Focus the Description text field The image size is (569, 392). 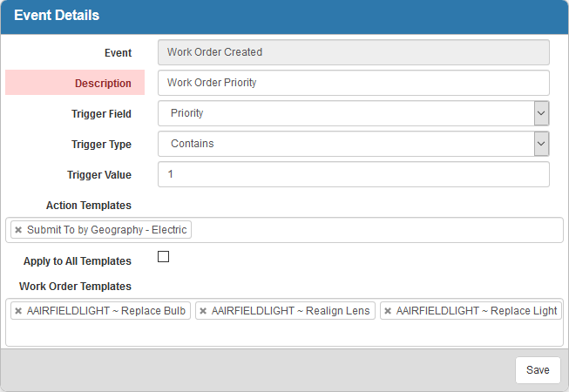[354, 83]
